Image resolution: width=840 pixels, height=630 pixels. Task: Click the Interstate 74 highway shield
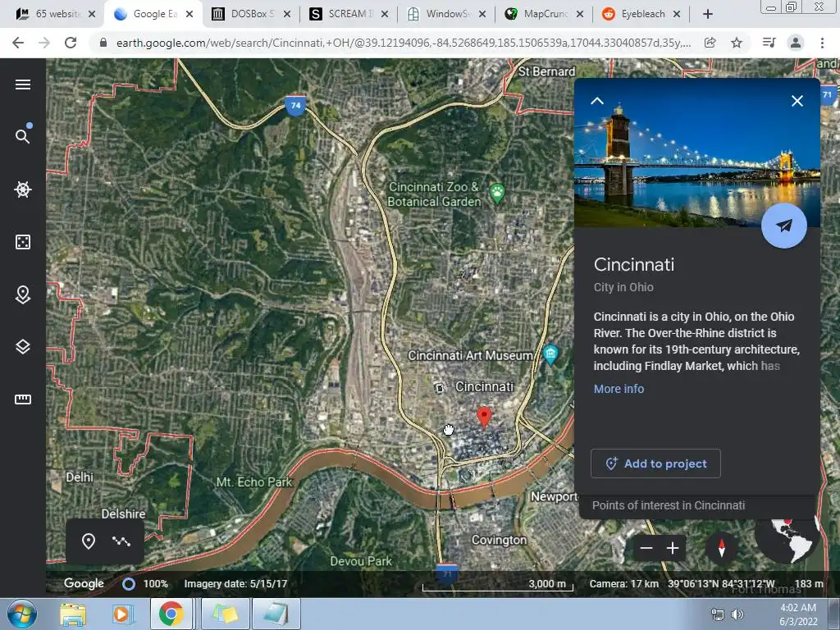coord(295,106)
